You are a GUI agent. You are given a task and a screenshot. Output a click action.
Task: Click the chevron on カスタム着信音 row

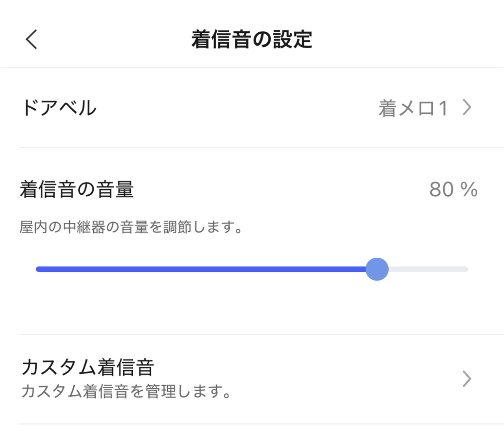[467, 379]
